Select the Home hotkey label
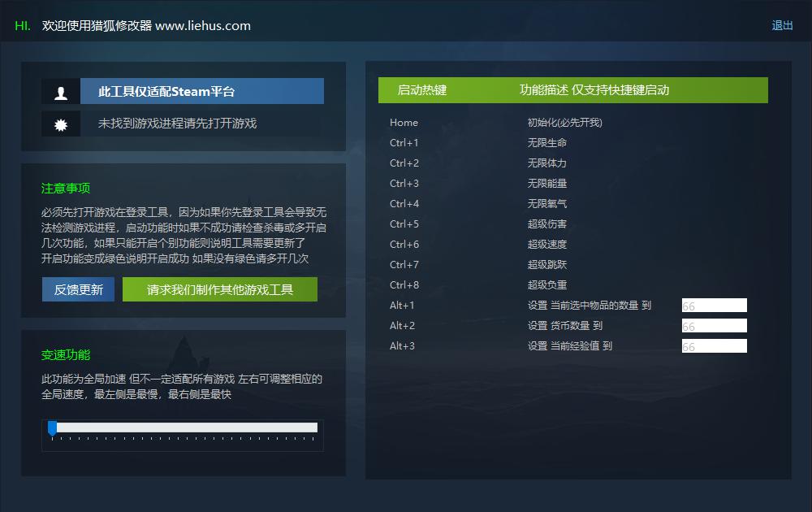Viewport: 812px width, 512px height. click(404, 122)
